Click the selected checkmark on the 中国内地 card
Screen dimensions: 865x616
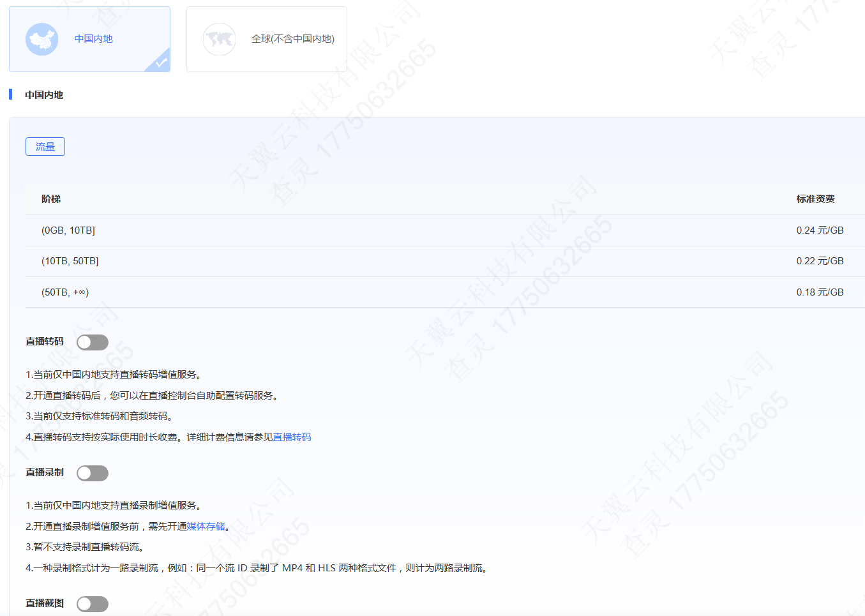161,63
